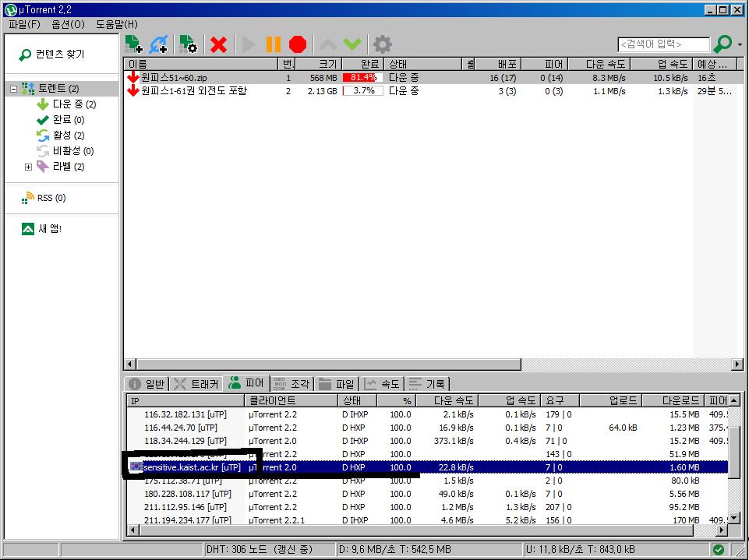Switch to the 일반 tab
This screenshot has width=749, height=560.
click(147, 383)
